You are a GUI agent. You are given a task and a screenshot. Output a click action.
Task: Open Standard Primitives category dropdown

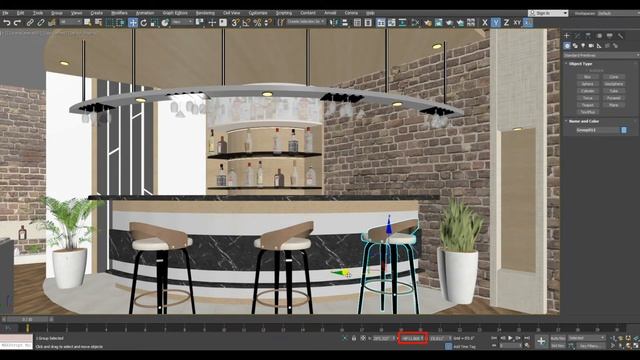point(601,55)
